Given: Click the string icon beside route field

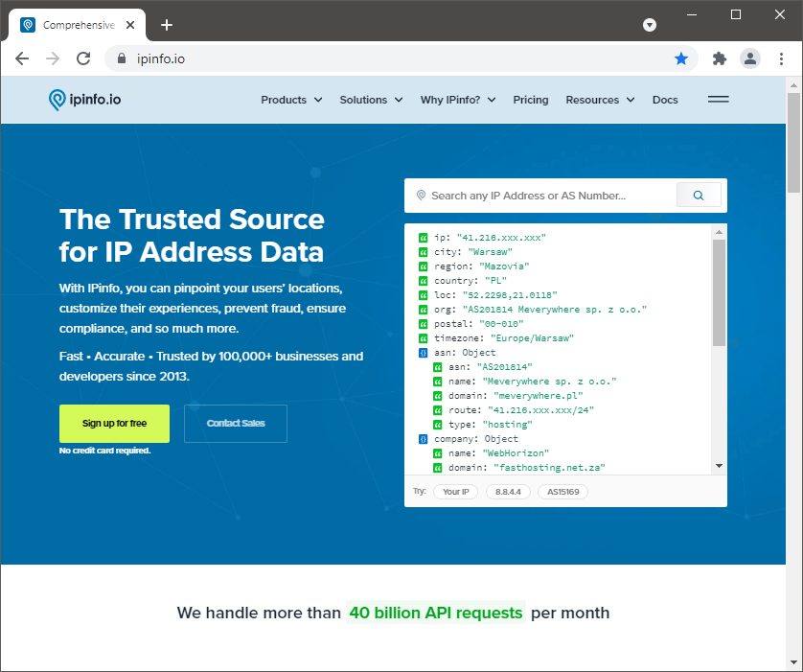Looking at the screenshot, I should click(437, 410).
